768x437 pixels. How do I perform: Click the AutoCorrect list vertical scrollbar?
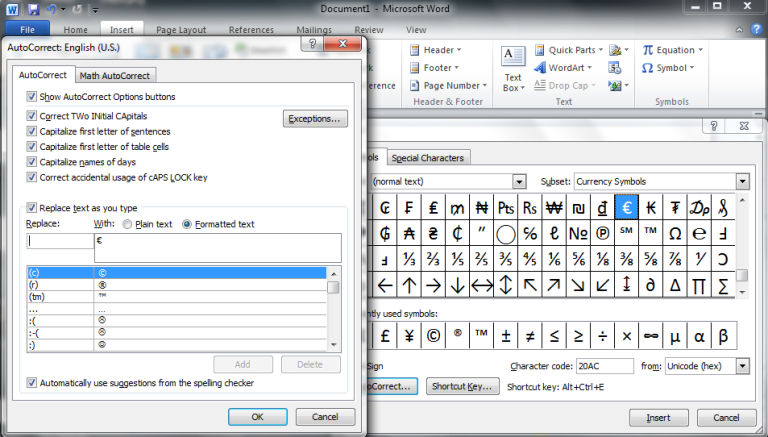334,309
